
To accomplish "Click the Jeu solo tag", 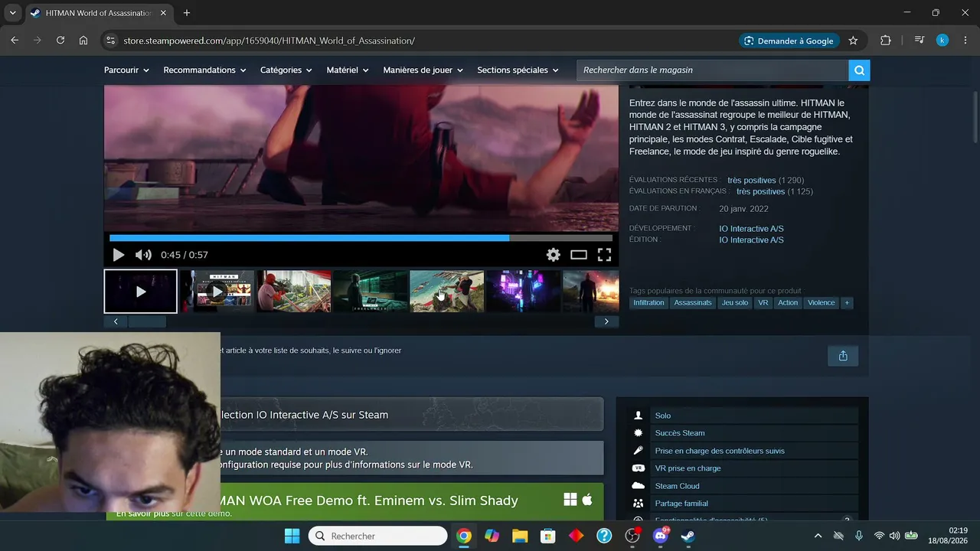I will 735,303.
